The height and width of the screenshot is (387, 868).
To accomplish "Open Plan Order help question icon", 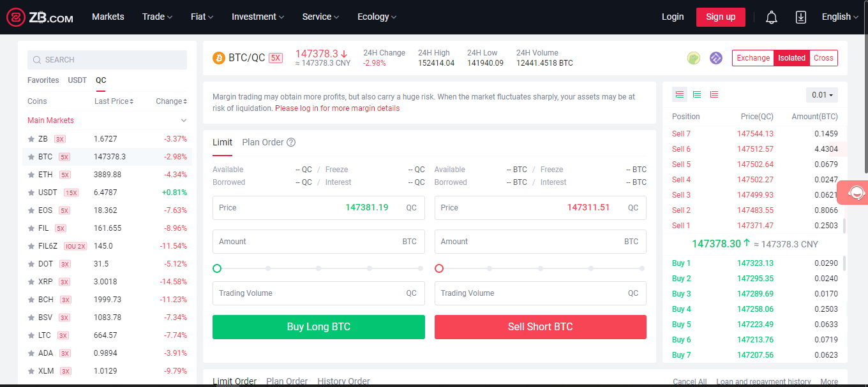I will 291,142.
